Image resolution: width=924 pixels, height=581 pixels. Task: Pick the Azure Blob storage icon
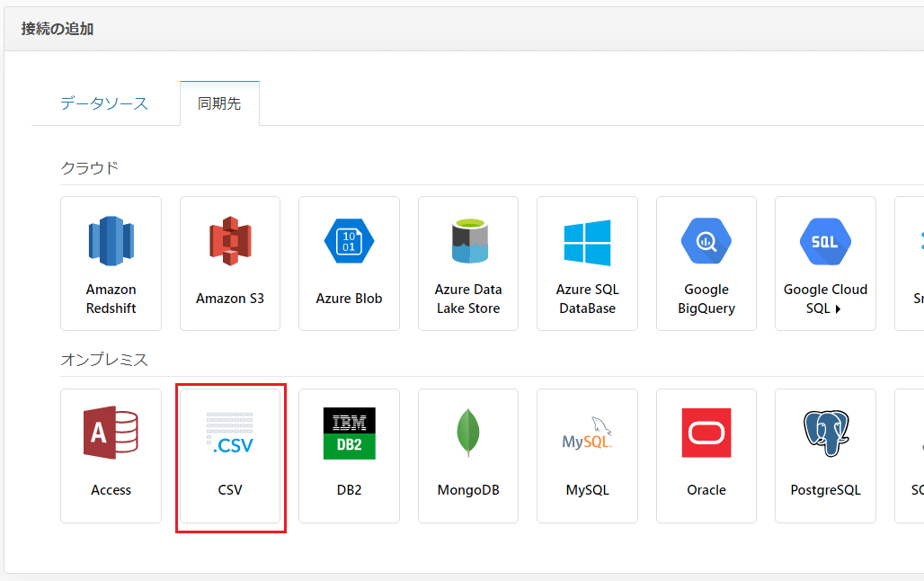click(349, 241)
